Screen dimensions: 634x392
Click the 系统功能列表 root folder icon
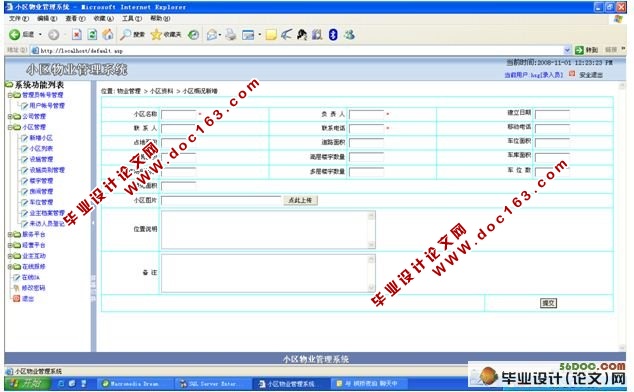coord(9,85)
